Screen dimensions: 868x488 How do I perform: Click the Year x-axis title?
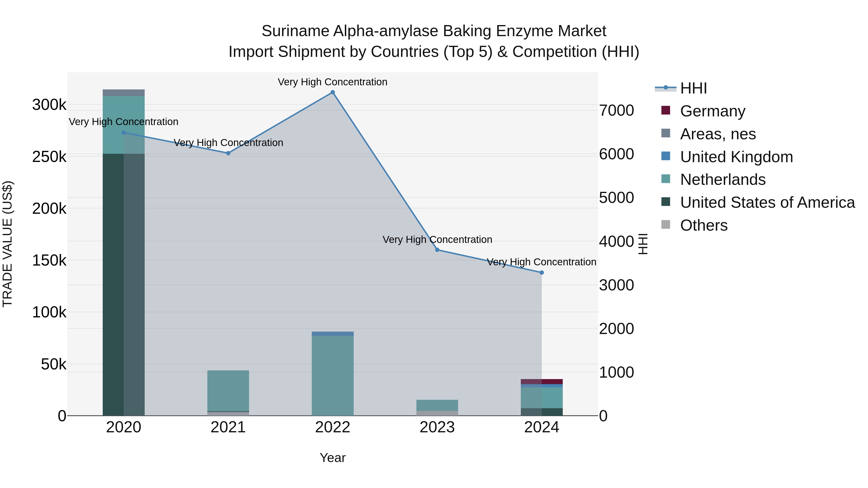[x=332, y=458]
